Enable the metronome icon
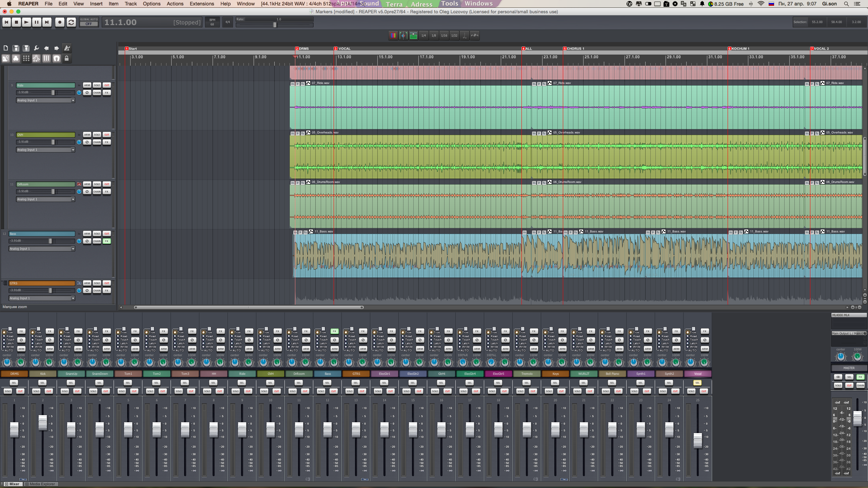The height and width of the screenshot is (488, 868). [67, 48]
